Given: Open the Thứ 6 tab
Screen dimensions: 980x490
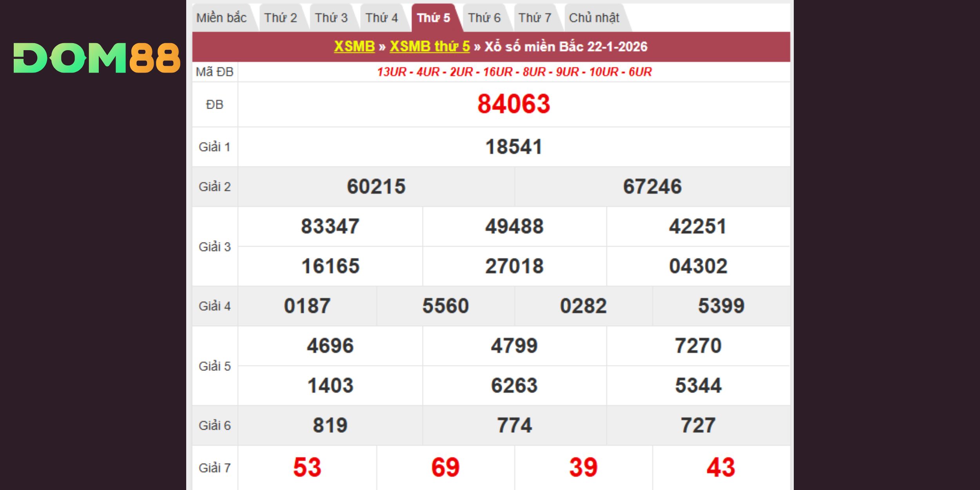Looking at the screenshot, I should coord(484,18).
